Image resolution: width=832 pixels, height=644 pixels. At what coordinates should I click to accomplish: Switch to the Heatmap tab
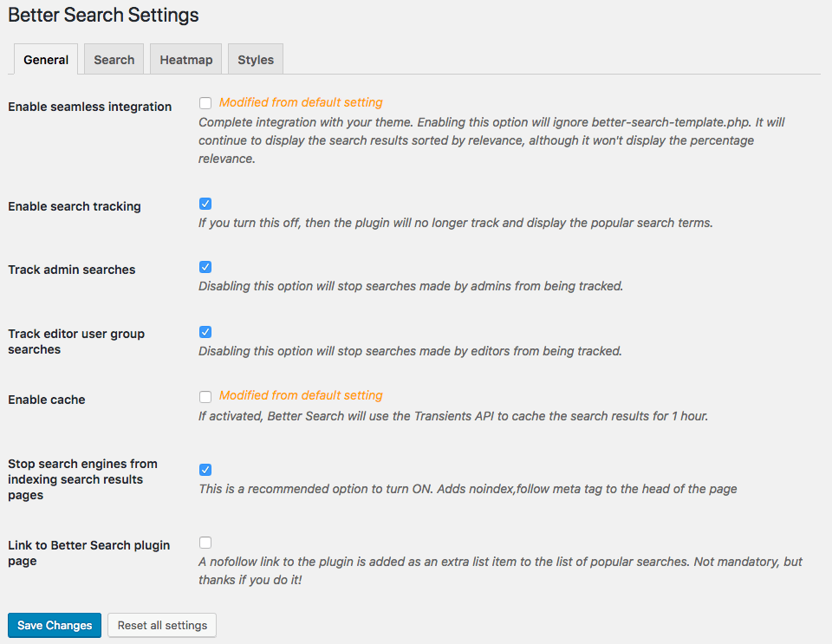pos(186,60)
